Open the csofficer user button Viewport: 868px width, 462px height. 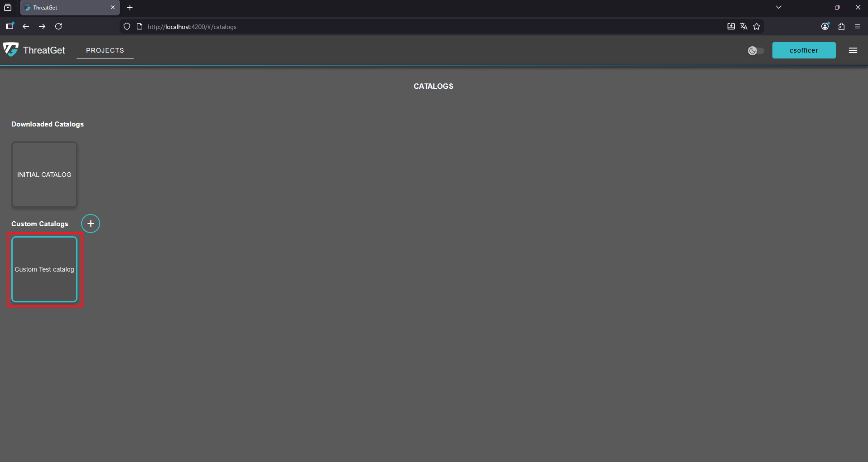click(803, 50)
